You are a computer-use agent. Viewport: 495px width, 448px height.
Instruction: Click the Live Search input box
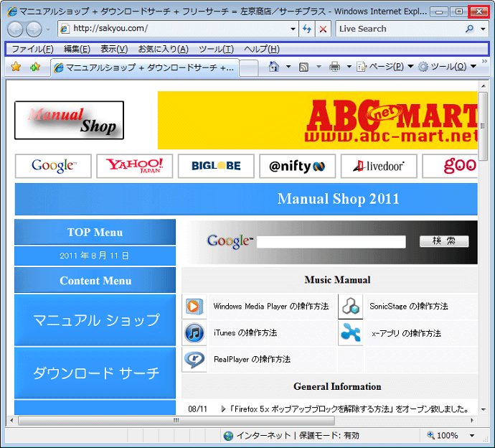400,29
